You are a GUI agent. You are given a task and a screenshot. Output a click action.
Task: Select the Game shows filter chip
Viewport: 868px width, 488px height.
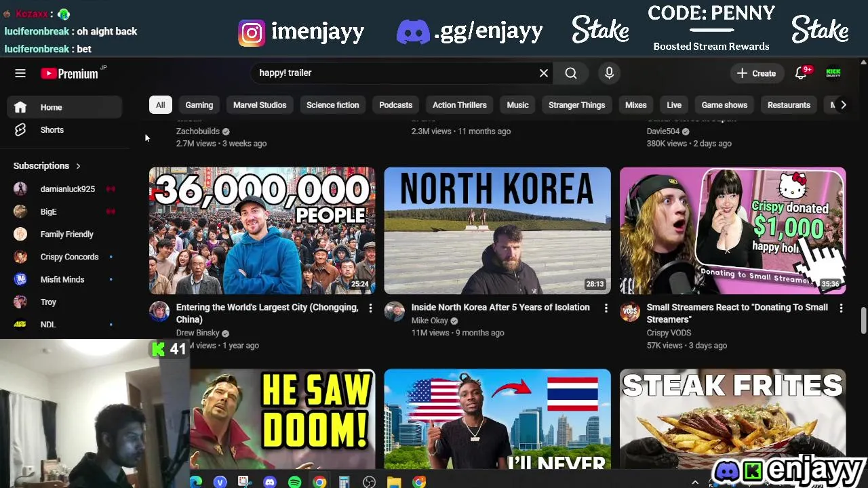point(724,105)
